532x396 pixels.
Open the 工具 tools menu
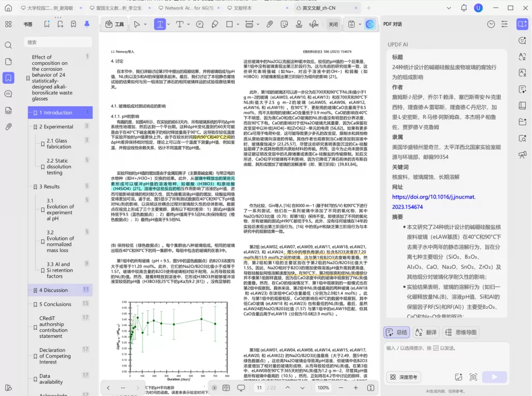115,24
